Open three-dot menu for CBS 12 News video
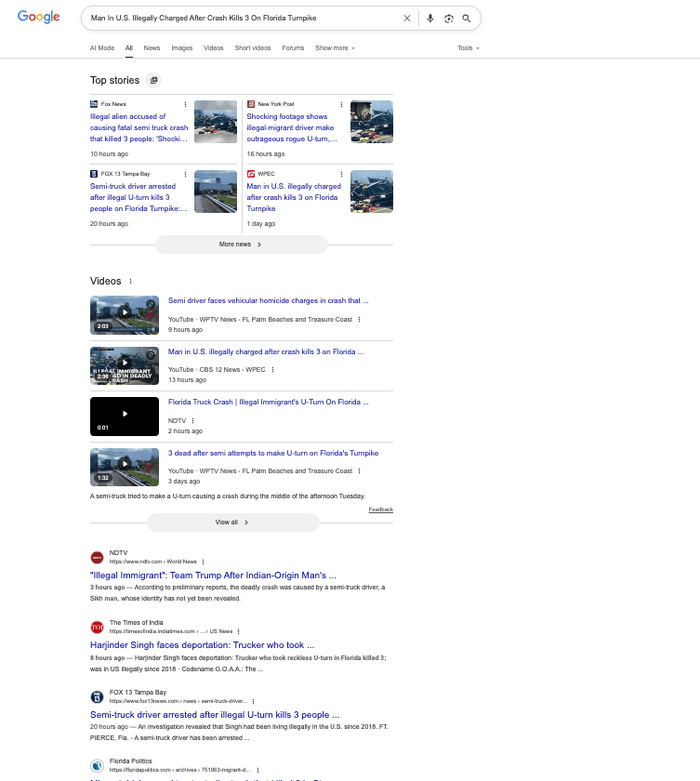This screenshot has height=781, width=700. coord(272,370)
